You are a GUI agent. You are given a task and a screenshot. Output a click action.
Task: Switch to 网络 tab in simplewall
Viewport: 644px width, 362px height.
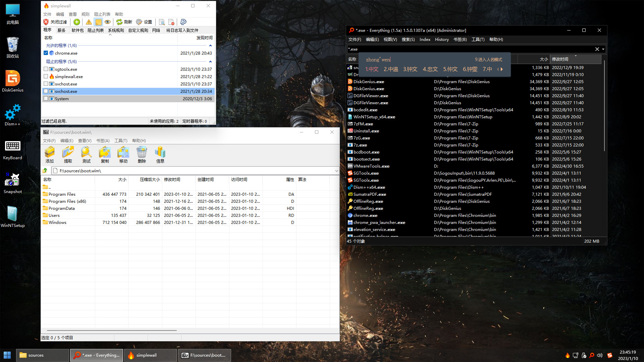[x=156, y=30]
